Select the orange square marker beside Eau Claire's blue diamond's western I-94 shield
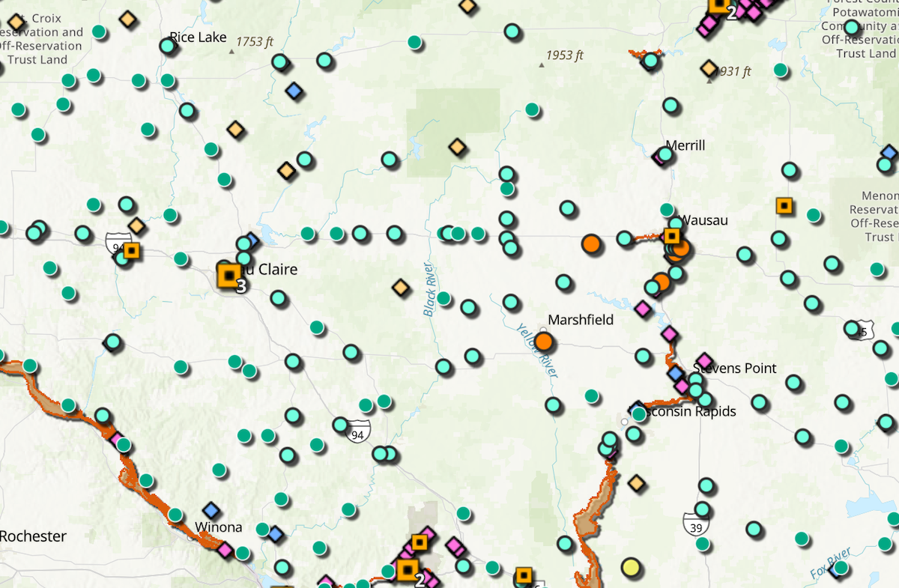This screenshot has height=588, width=899. (131, 250)
